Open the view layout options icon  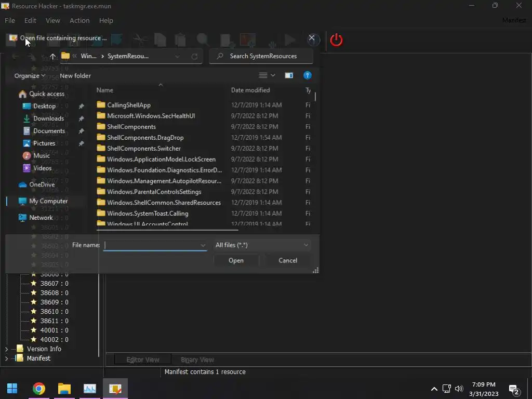263,75
